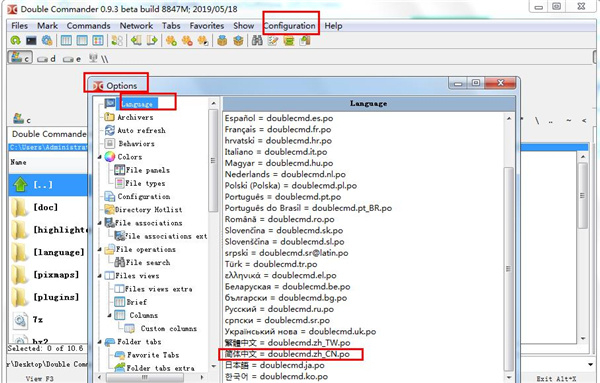Open the Configuration menu
Viewport: 600px width, 383px height.
[x=290, y=26]
